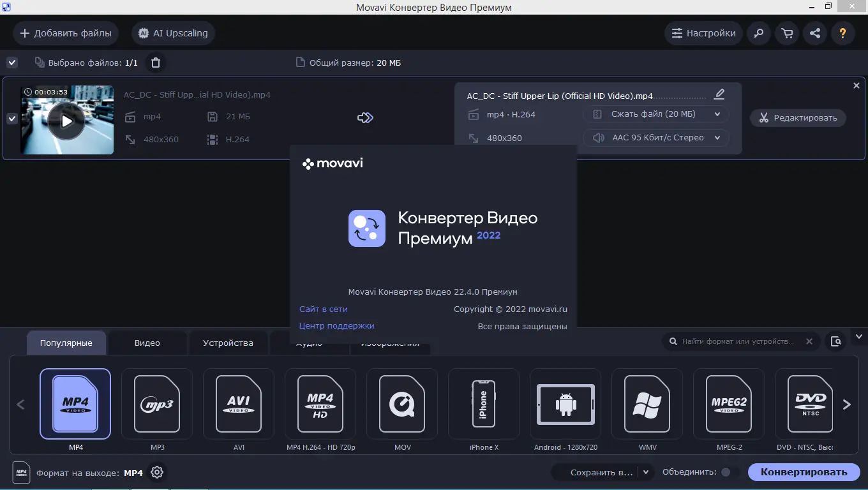Click the device auto-detect icon

835,341
